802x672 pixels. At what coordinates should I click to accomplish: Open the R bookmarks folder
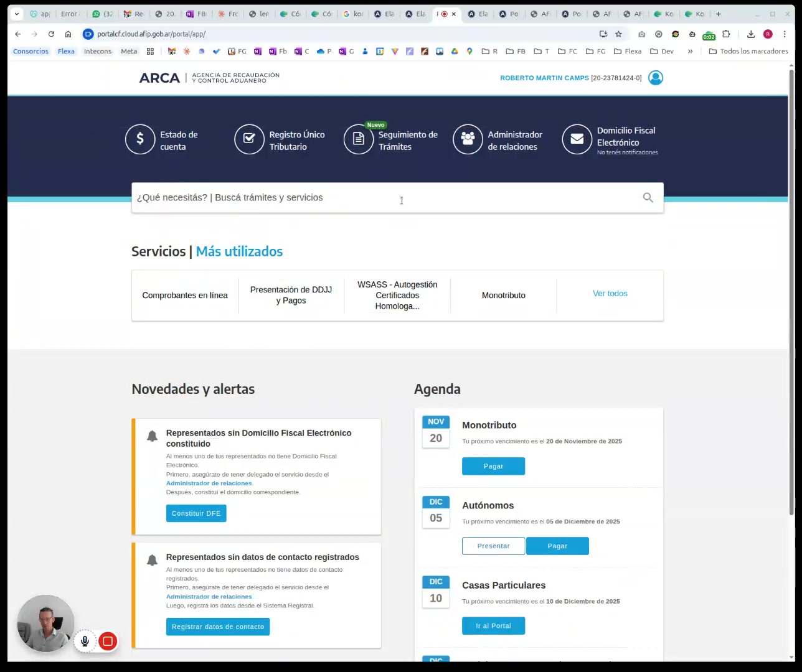489,51
